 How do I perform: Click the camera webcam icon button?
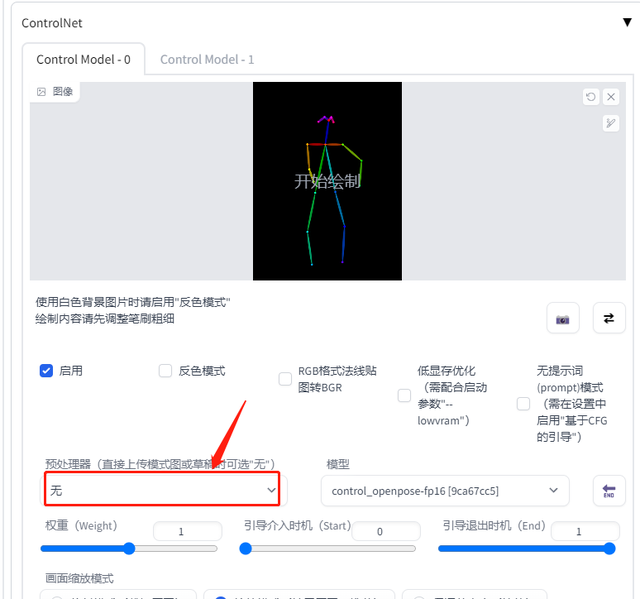(x=563, y=318)
